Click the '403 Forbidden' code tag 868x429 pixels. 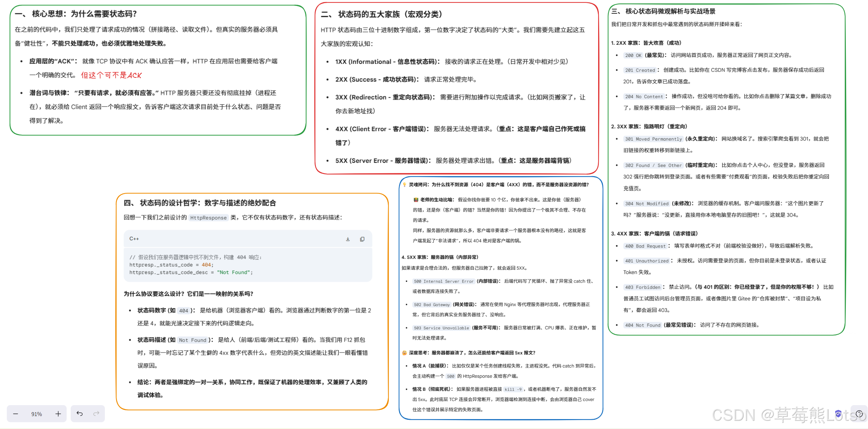[643, 287]
